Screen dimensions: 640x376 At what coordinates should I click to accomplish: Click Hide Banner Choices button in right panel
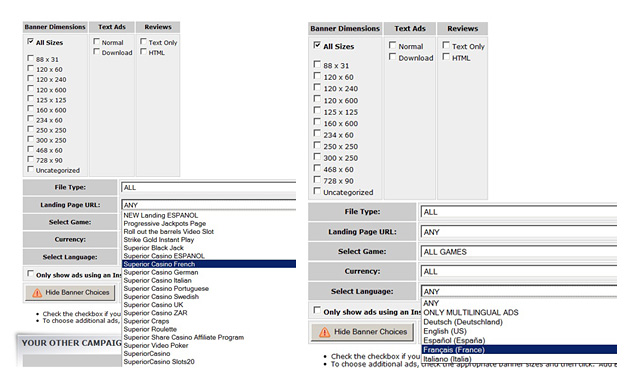pos(362,332)
